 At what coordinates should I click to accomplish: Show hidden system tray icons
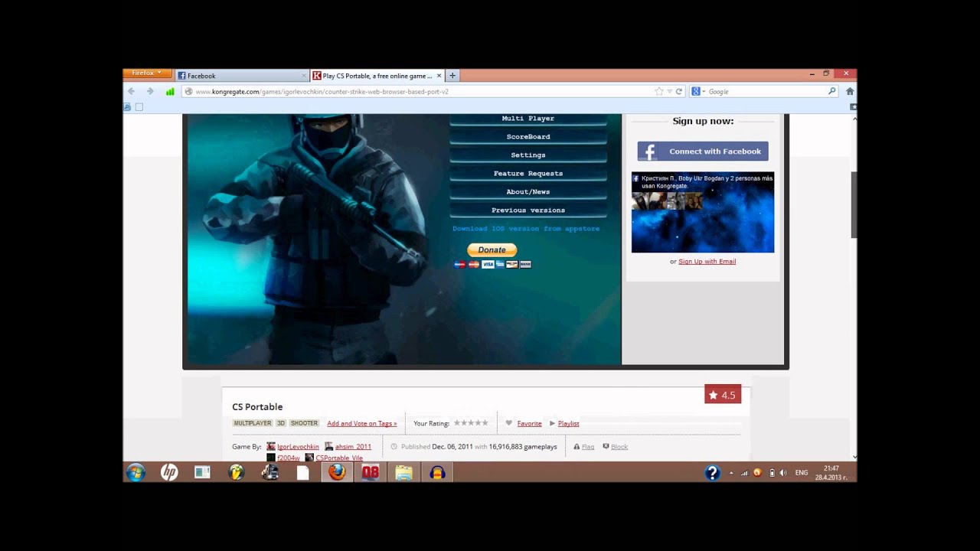(731, 473)
